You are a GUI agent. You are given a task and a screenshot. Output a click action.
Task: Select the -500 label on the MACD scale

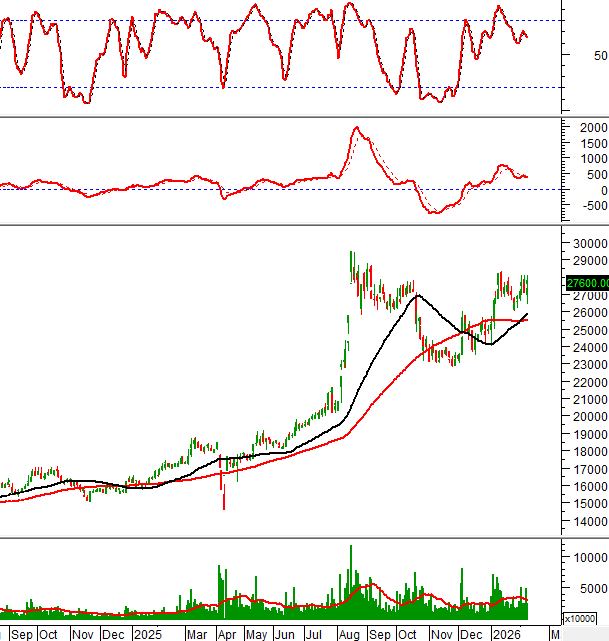(579, 206)
